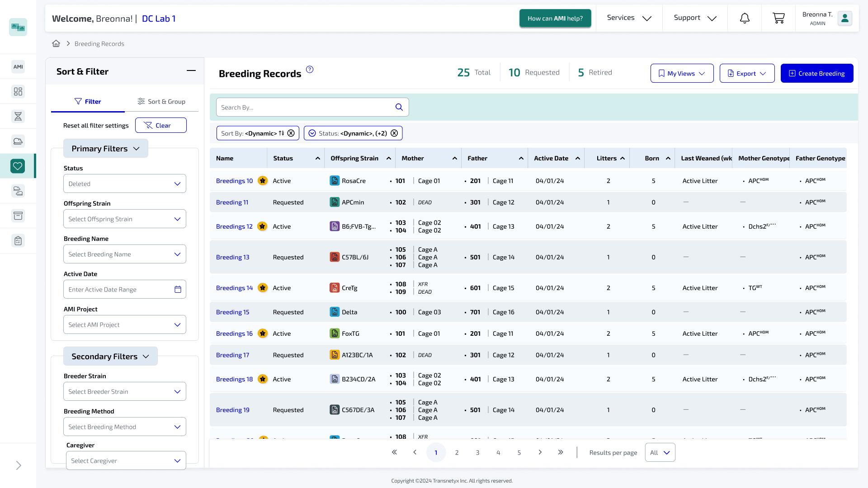Screen dimensions: 868x488
Task: Remove the Status filter chip
Action: [x=394, y=133]
